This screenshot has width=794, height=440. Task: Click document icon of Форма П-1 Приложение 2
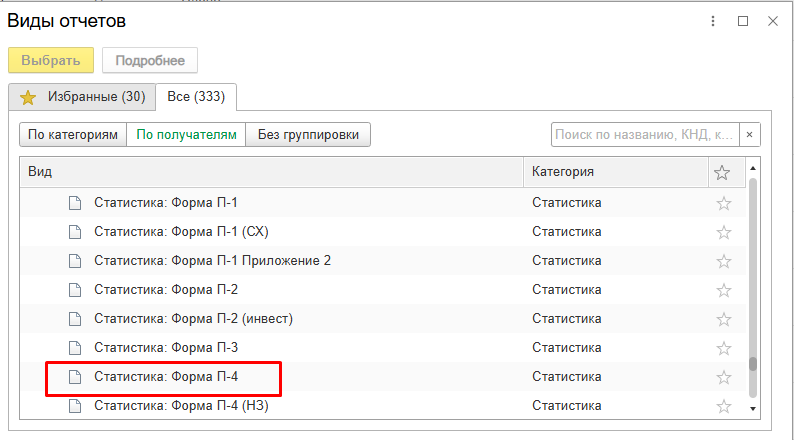pos(75,261)
